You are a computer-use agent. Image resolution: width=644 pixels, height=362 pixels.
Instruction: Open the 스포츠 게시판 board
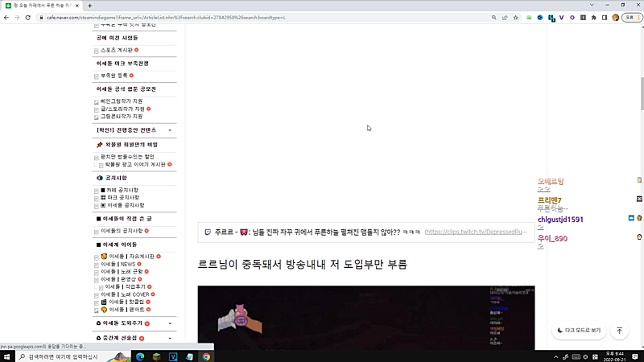117,50
